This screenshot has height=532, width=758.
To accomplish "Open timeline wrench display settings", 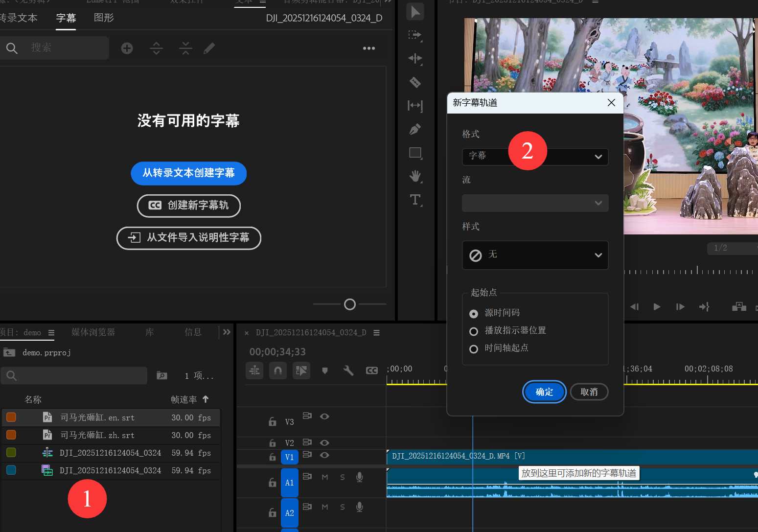I will [348, 370].
